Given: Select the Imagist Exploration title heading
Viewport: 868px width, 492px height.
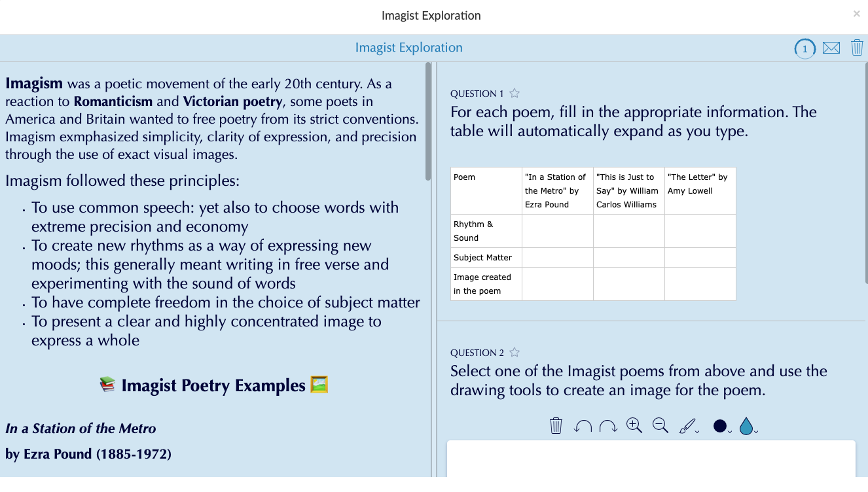Looking at the screenshot, I should tap(408, 47).
